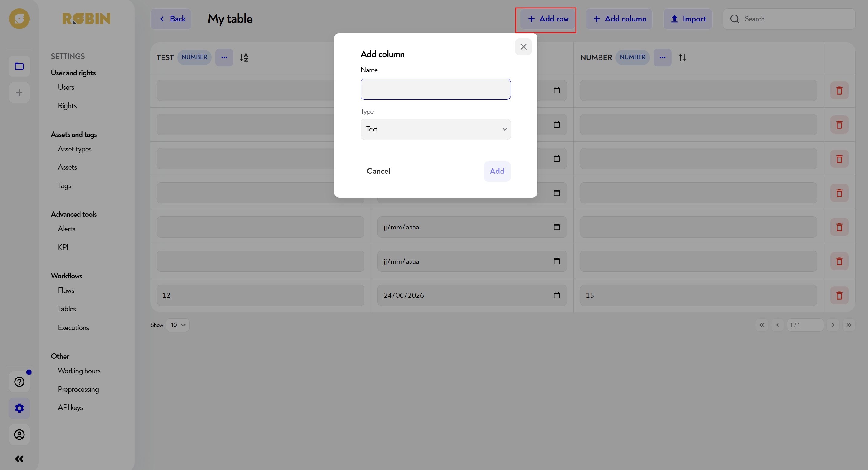The width and height of the screenshot is (868, 470).
Task: Expand the Show 10 rows dropdown
Action: [x=178, y=325]
